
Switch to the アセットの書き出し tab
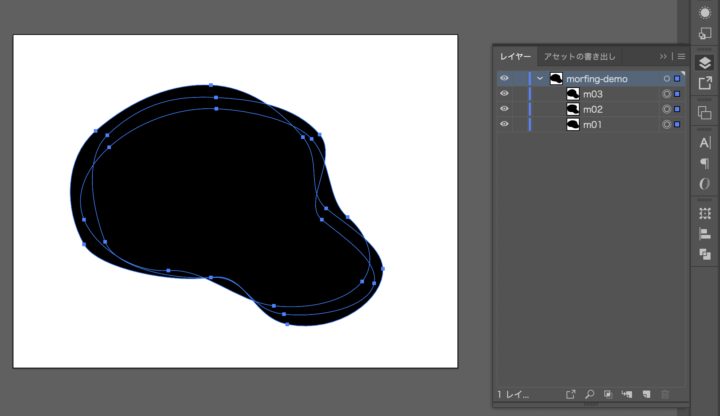coord(579,57)
